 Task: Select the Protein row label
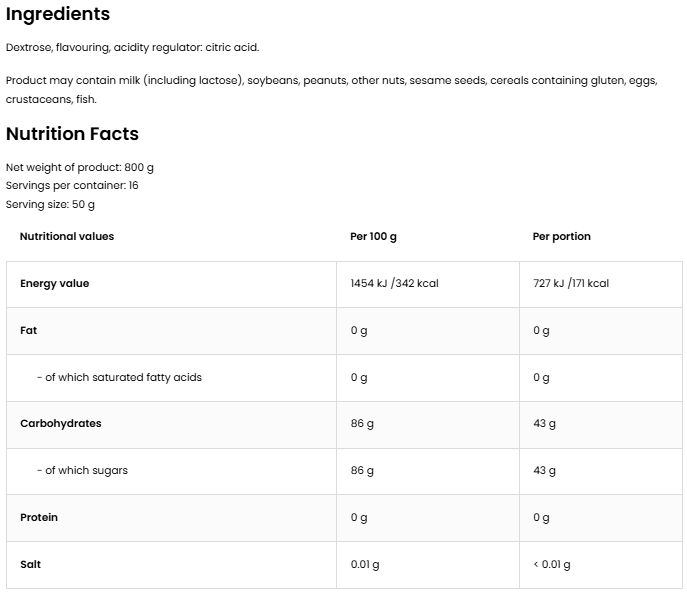tap(39, 518)
